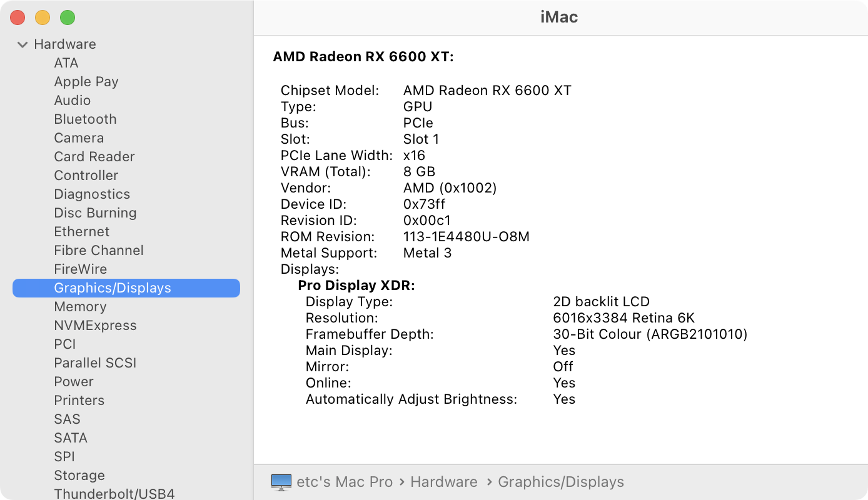868x500 pixels.
Task: Click Hardware in the bottom path bar
Action: coord(443,482)
